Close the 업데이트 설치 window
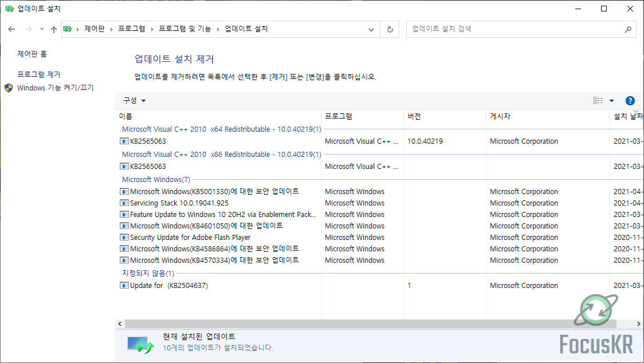This screenshot has width=644, height=363. click(x=630, y=9)
